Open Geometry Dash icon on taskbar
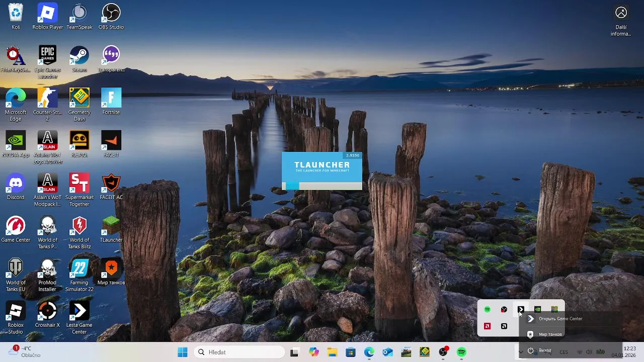The image size is (644, 362). pos(425,352)
